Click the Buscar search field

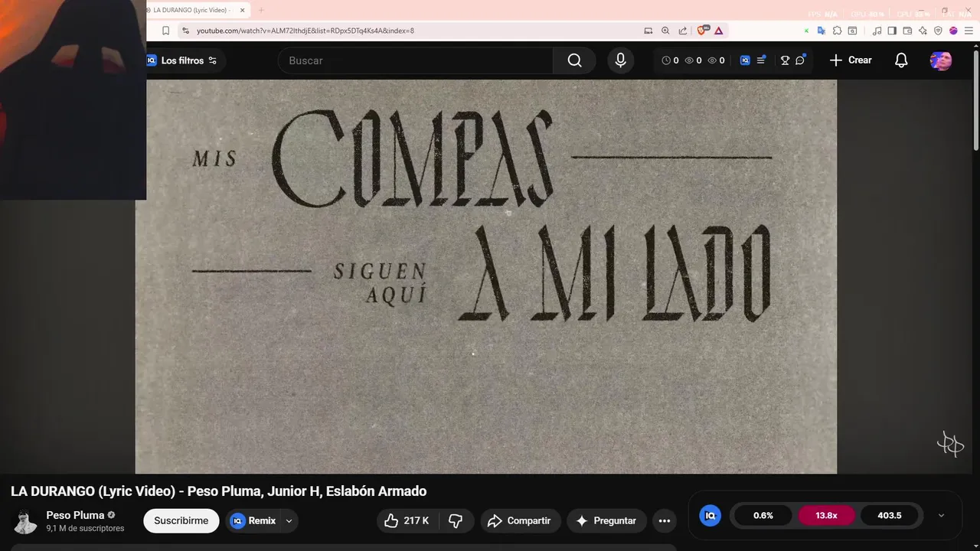click(416, 60)
